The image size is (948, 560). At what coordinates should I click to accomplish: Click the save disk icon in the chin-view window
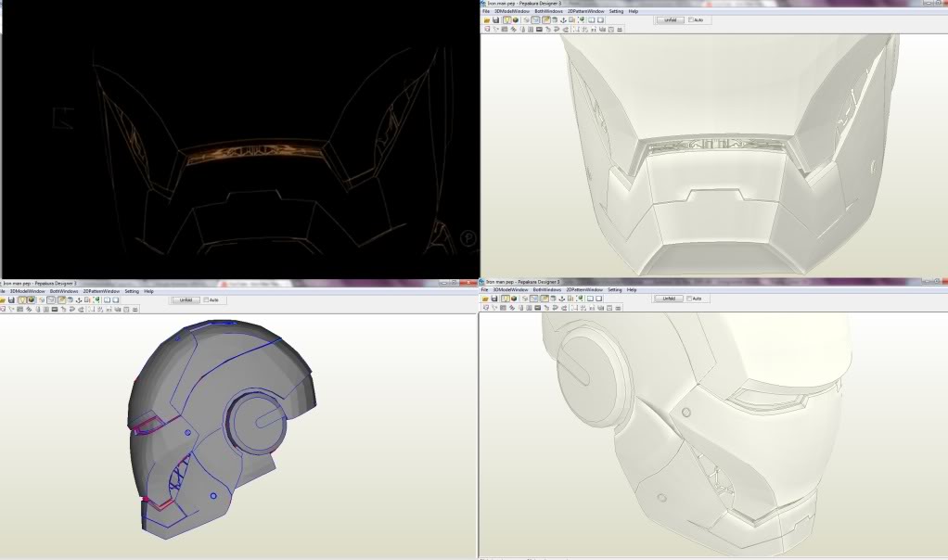(495, 20)
